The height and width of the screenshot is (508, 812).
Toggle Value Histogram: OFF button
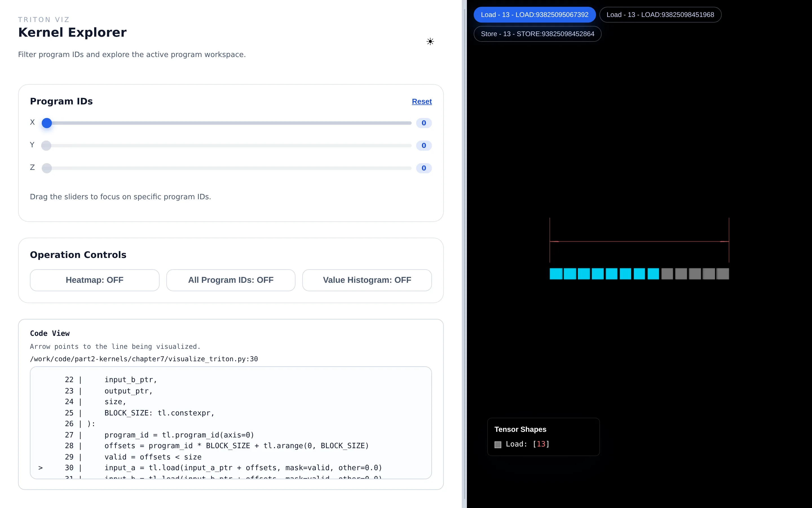click(x=367, y=280)
